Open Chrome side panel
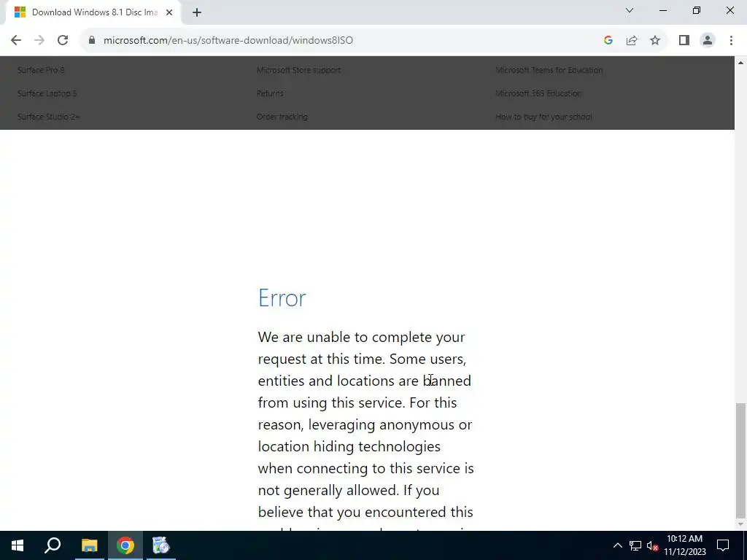 pyautogui.click(x=684, y=41)
